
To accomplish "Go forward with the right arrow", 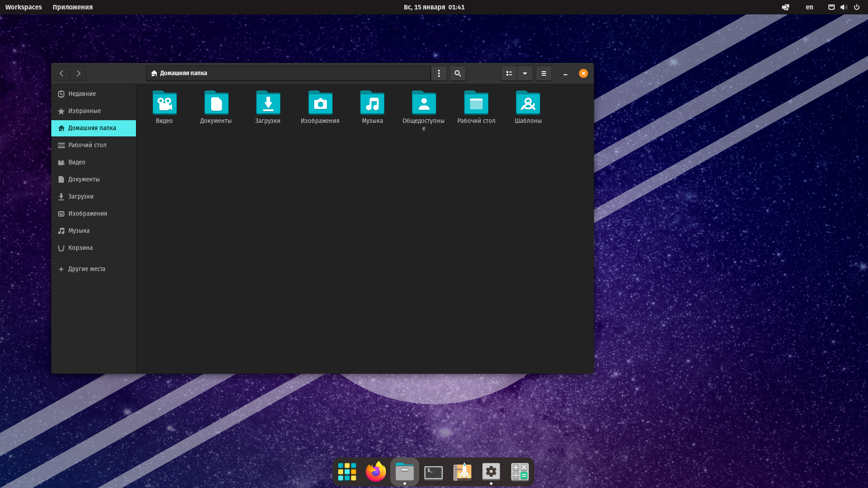I will tap(78, 73).
